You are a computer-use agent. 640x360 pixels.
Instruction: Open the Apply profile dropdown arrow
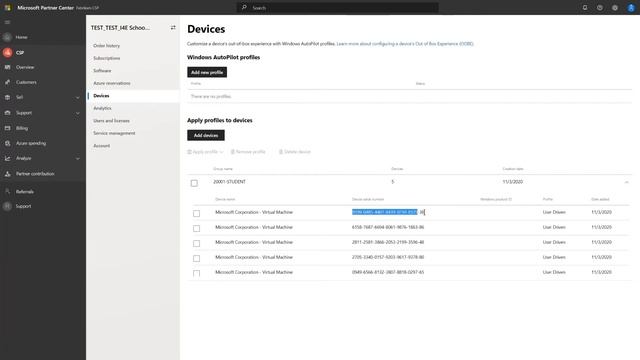[221, 152]
